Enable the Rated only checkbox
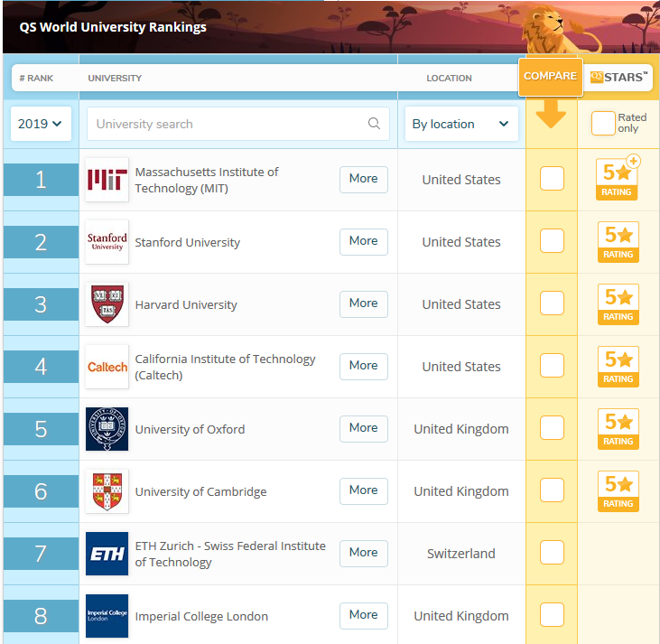This screenshot has height=644, width=660. pos(602,124)
